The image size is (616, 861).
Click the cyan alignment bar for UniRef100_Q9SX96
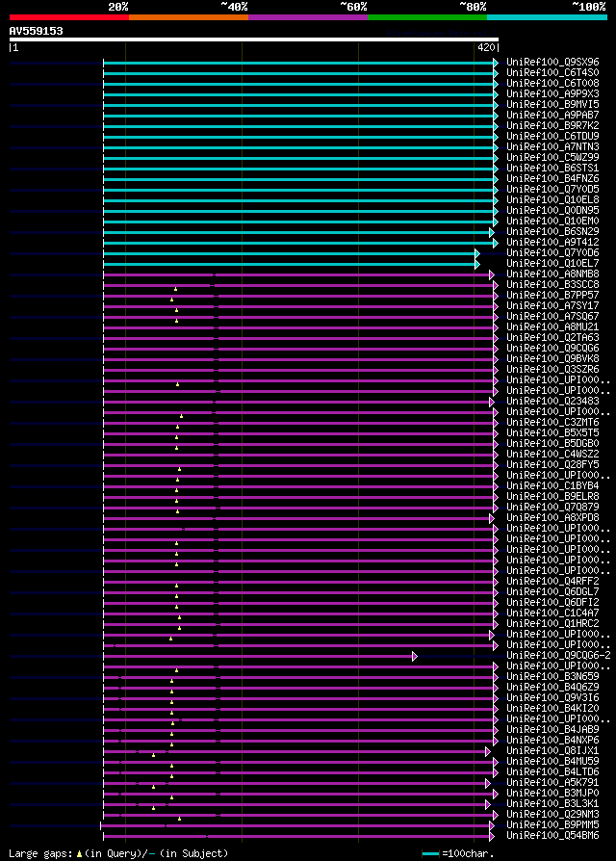tap(299, 64)
